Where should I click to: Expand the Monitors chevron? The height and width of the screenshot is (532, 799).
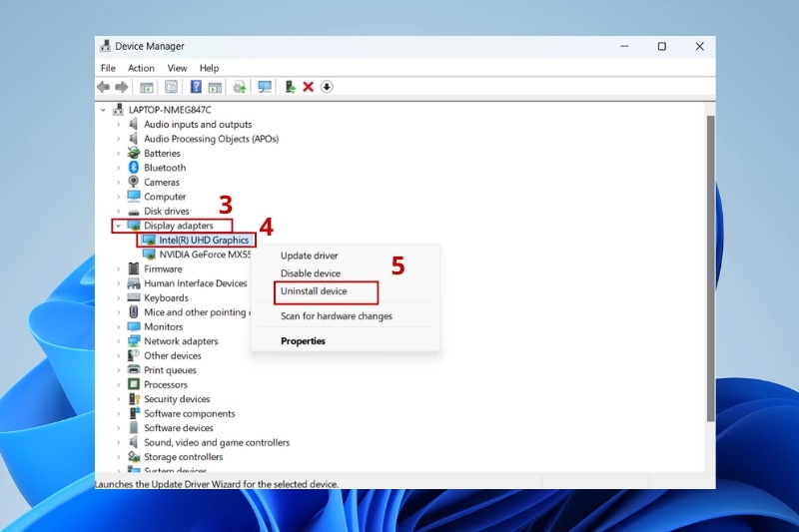click(118, 326)
